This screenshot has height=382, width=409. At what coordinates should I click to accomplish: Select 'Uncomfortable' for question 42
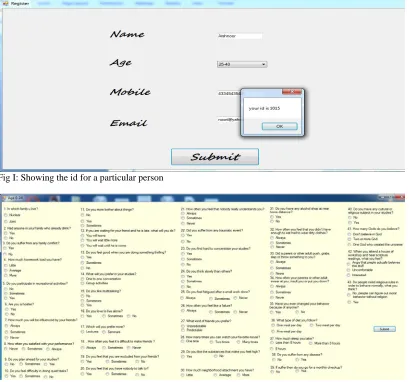350,270
